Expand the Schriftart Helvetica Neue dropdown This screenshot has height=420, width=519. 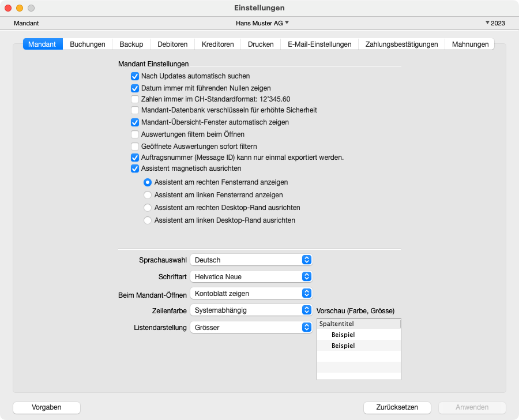point(251,277)
